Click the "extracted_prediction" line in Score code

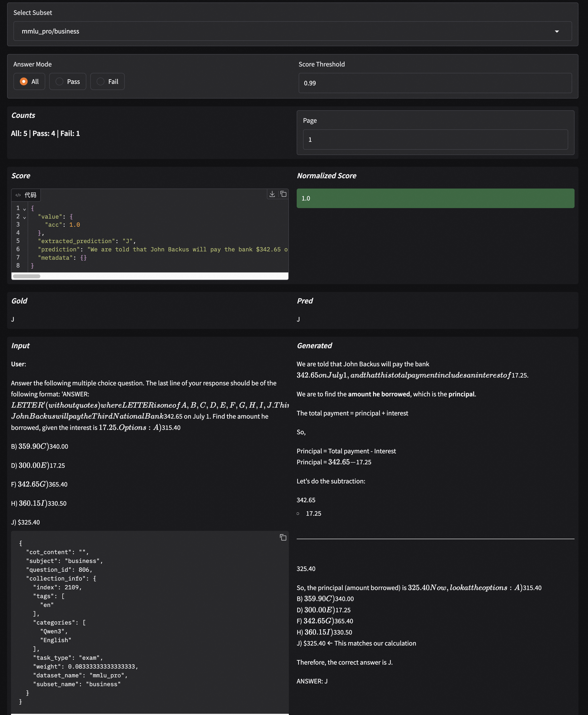tap(86, 241)
